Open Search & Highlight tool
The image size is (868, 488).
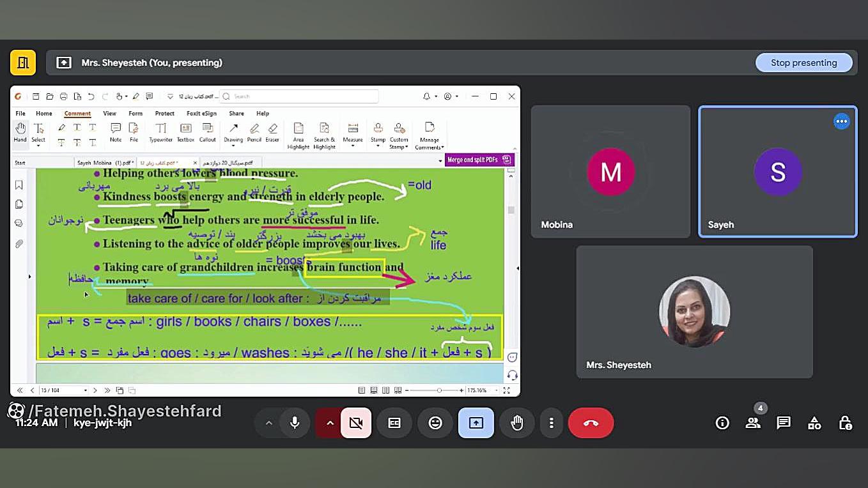324,135
